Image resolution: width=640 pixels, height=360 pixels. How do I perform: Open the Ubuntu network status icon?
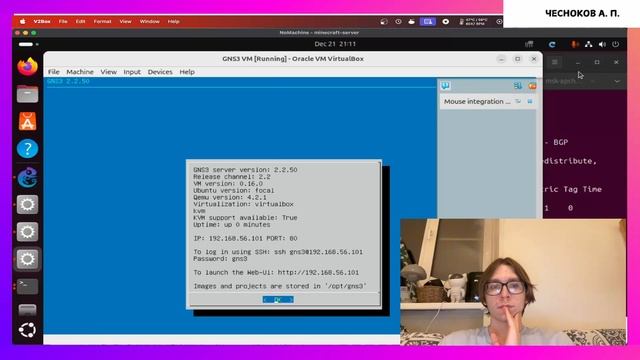pyautogui.click(x=589, y=44)
